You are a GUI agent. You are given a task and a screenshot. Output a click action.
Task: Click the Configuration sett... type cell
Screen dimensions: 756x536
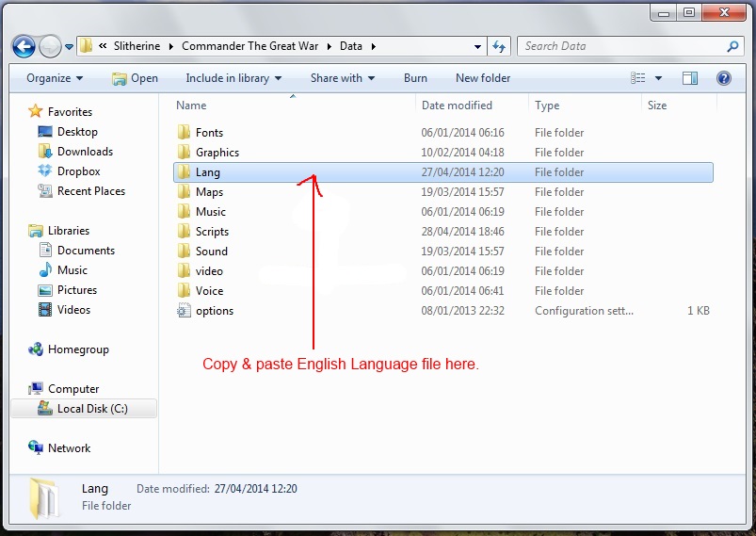[584, 310]
